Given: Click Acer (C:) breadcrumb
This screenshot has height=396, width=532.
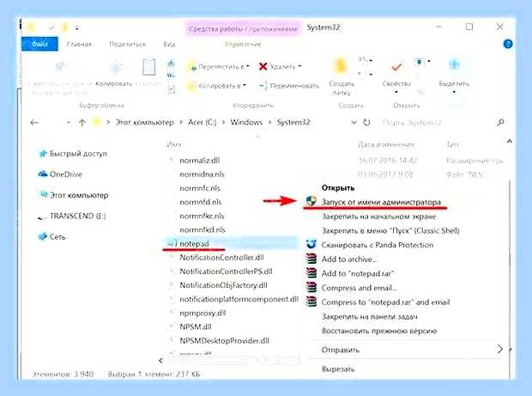Looking at the screenshot, I should [202, 122].
